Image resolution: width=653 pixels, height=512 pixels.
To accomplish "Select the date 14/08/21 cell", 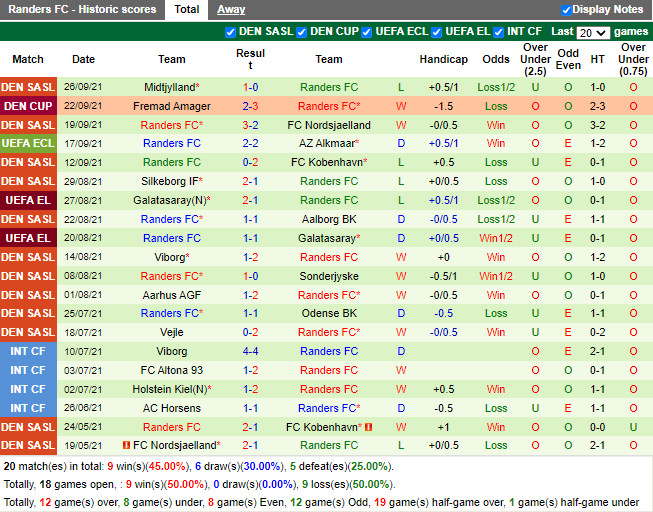I will tap(83, 257).
